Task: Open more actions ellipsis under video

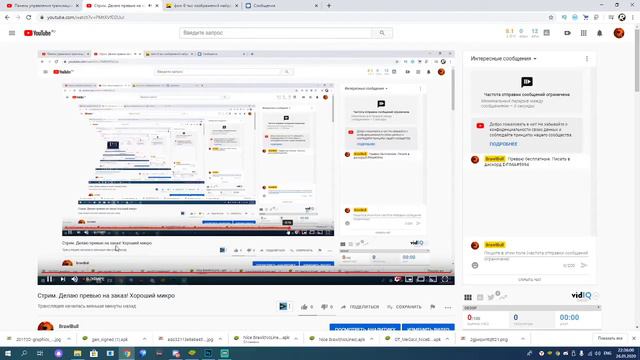Action: [448, 307]
